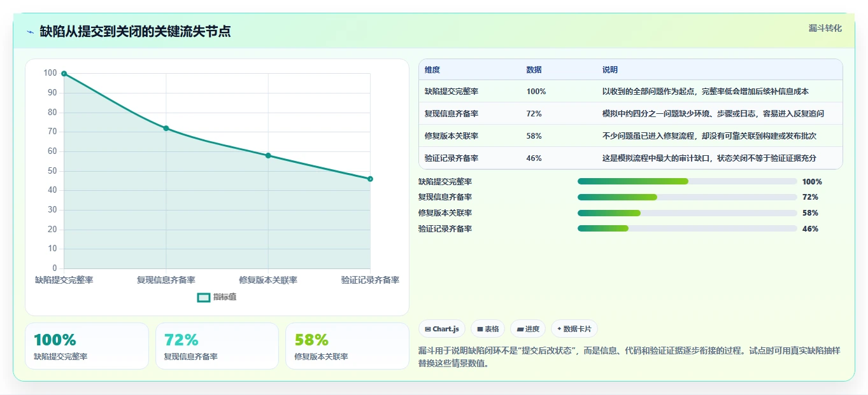
Task: Click the 验证记录齐备率 x-axis label
Action: click(x=370, y=280)
